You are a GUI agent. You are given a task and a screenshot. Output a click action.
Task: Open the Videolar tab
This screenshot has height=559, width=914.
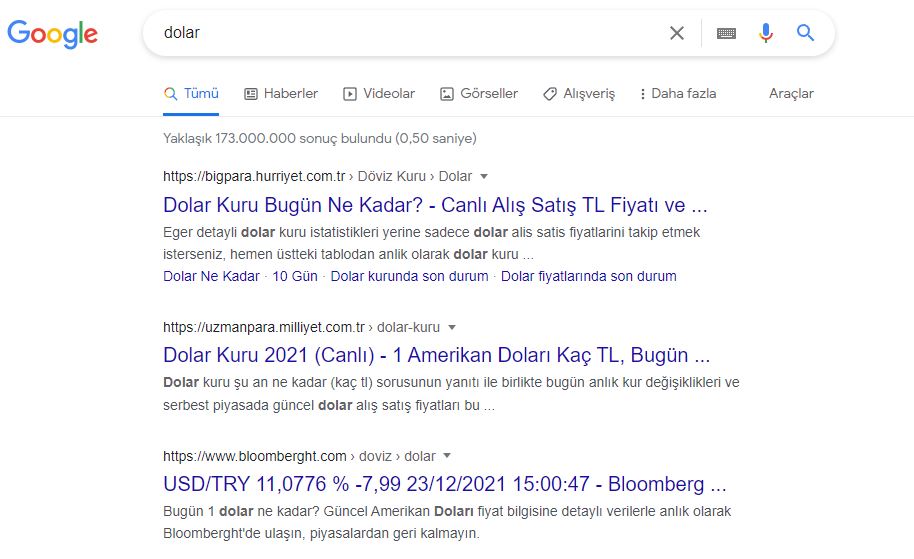point(379,93)
